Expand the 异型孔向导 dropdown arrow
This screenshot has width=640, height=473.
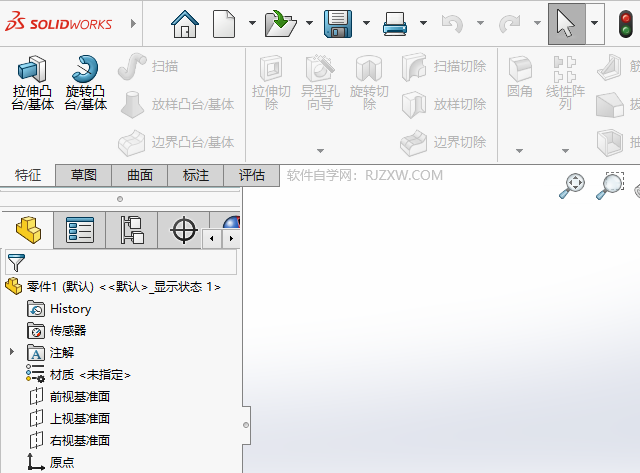pyautogui.click(x=320, y=151)
